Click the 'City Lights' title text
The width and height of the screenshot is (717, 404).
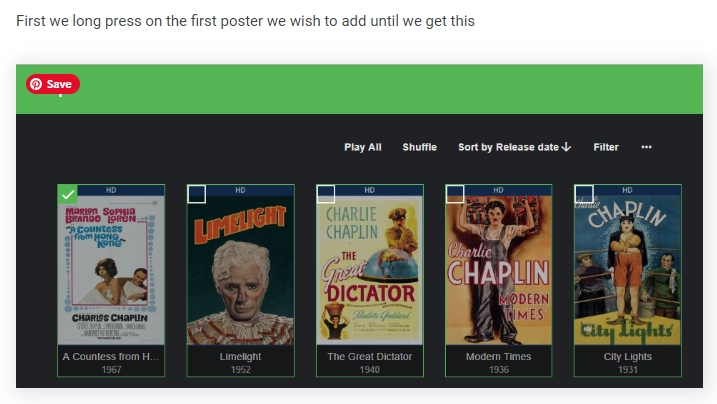[627, 356]
